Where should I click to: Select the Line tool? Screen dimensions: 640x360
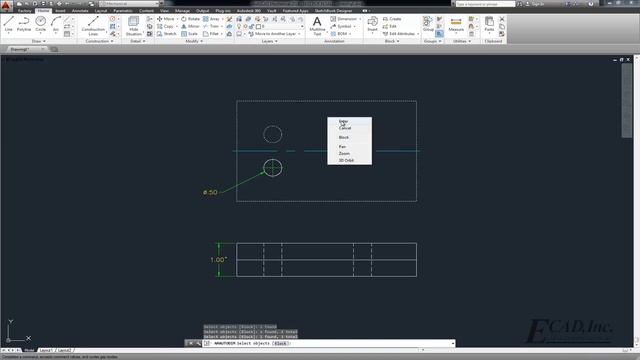9,24
